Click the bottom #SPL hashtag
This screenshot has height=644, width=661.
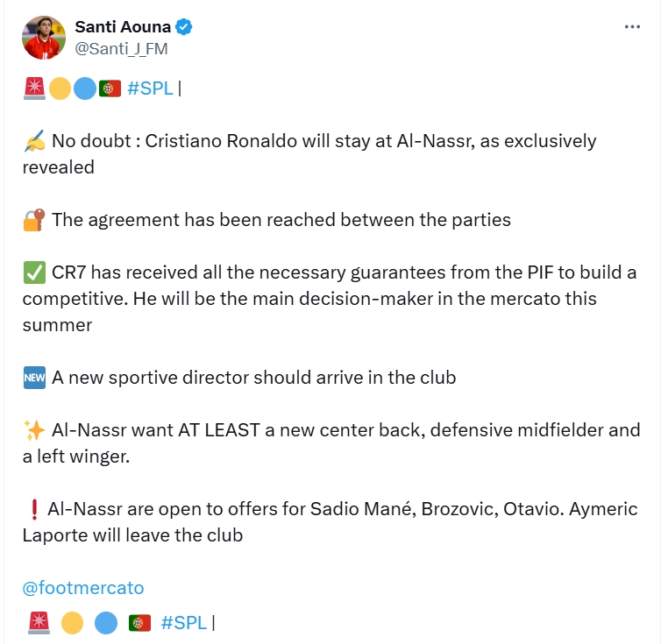point(184,623)
